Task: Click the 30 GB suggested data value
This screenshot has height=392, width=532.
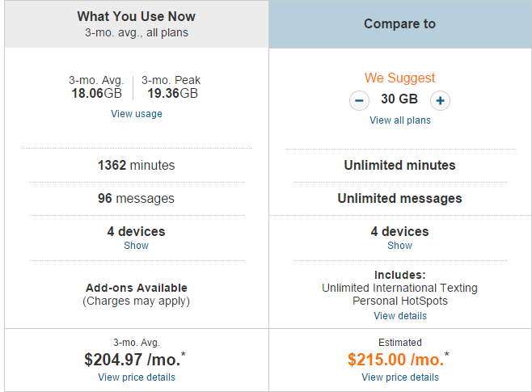Action: coord(399,99)
